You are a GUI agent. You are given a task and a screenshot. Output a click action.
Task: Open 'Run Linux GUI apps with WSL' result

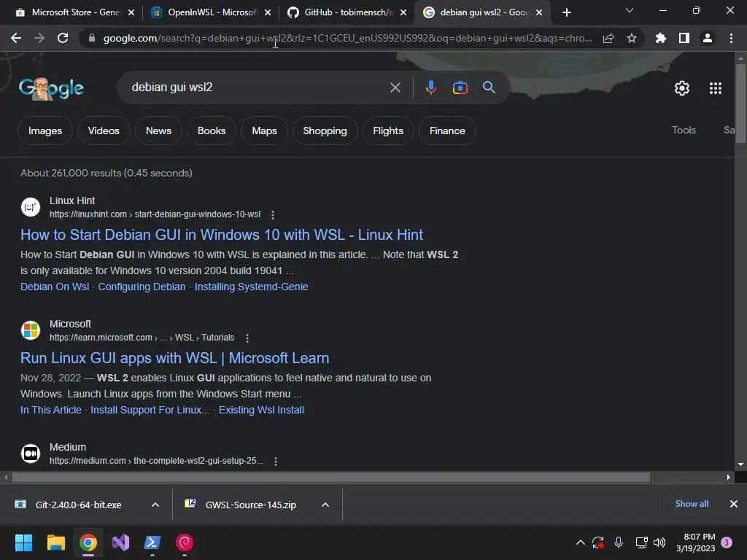[175, 358]
